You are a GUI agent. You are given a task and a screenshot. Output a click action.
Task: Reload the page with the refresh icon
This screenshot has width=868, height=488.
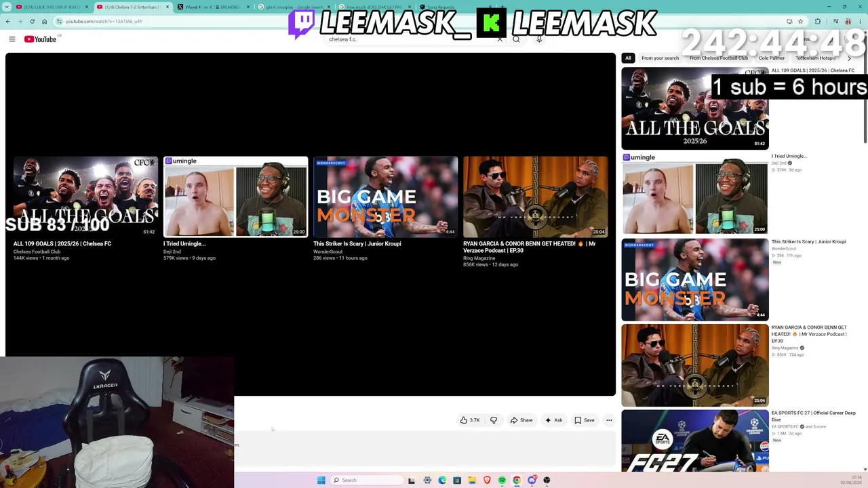32,21
